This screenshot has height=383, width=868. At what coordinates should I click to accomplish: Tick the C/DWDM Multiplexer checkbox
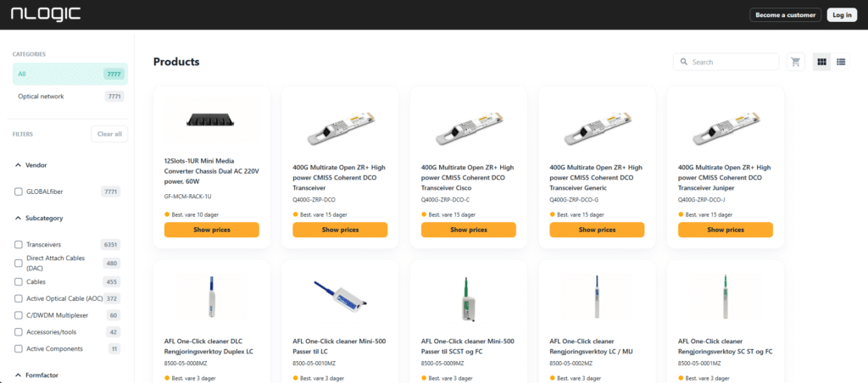19,315
